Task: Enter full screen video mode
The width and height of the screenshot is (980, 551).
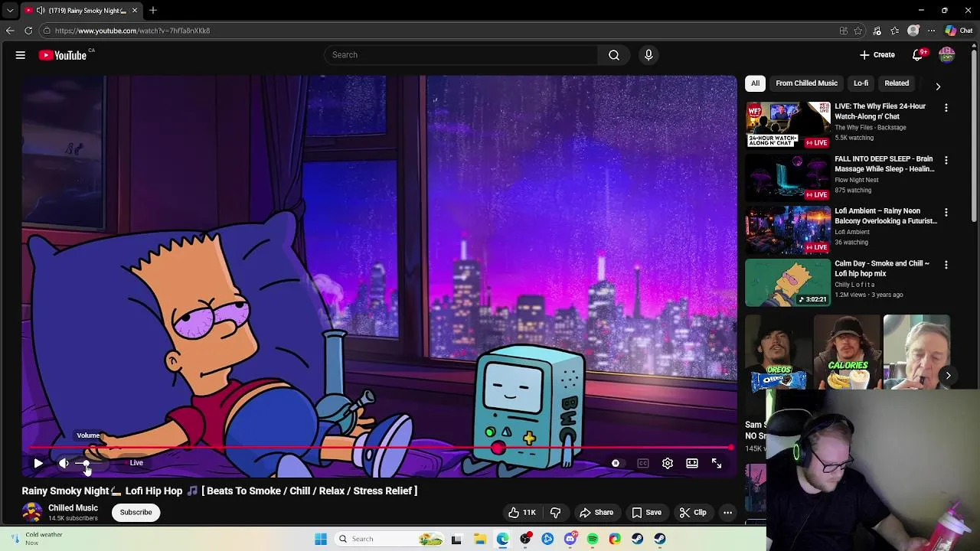Action: pyautogui.click(x=717, y=463)
